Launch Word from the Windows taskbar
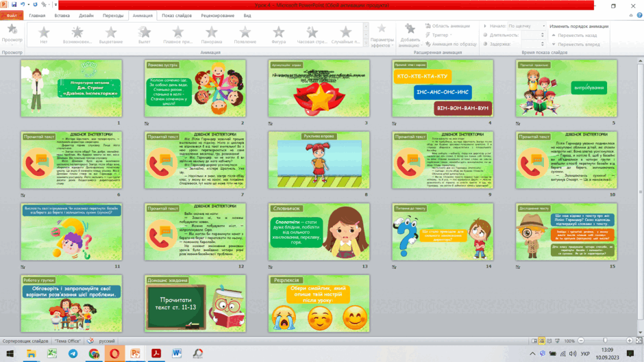Screen dimensions: 644x362 (x=177, y=353)
